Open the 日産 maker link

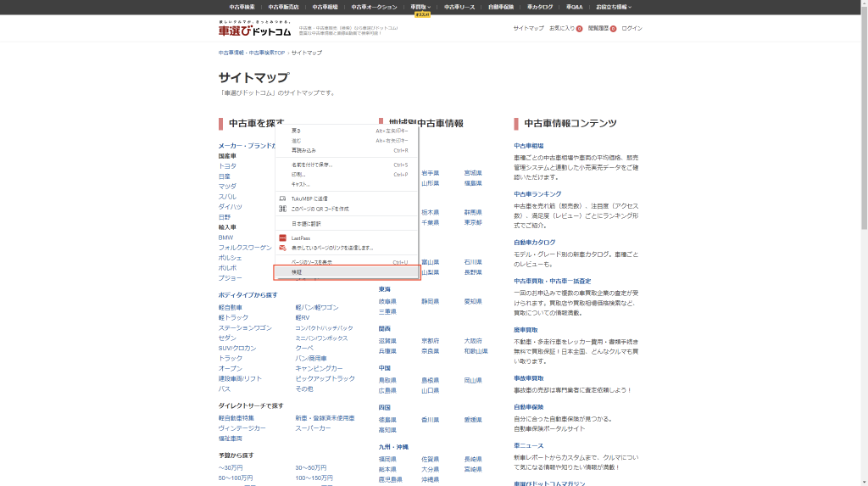224,176
